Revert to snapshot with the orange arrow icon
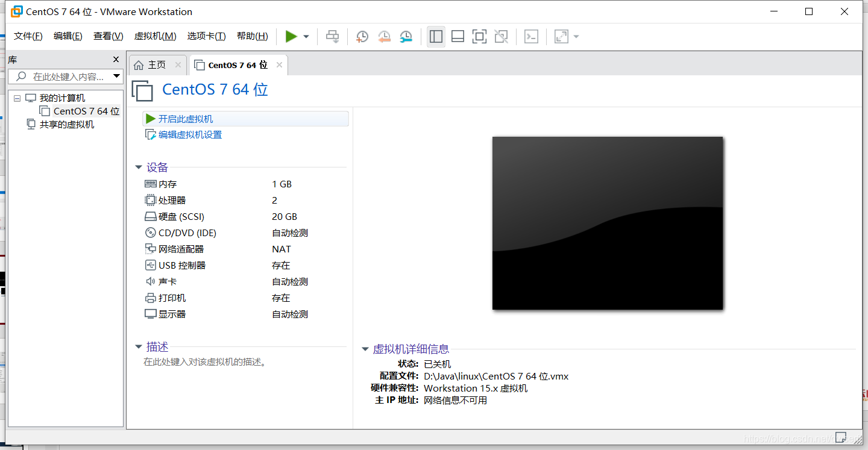 [x=384, y=37]
